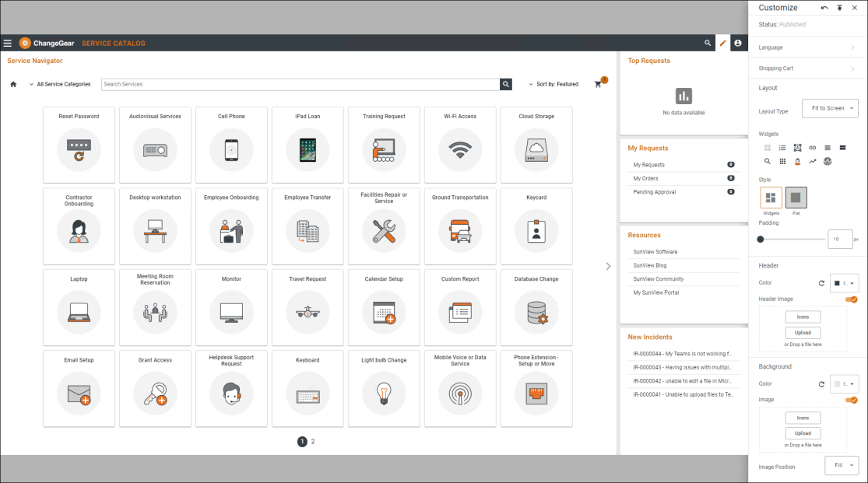Add the numbered list widget
Screen dimensions: 868x483
782,148
